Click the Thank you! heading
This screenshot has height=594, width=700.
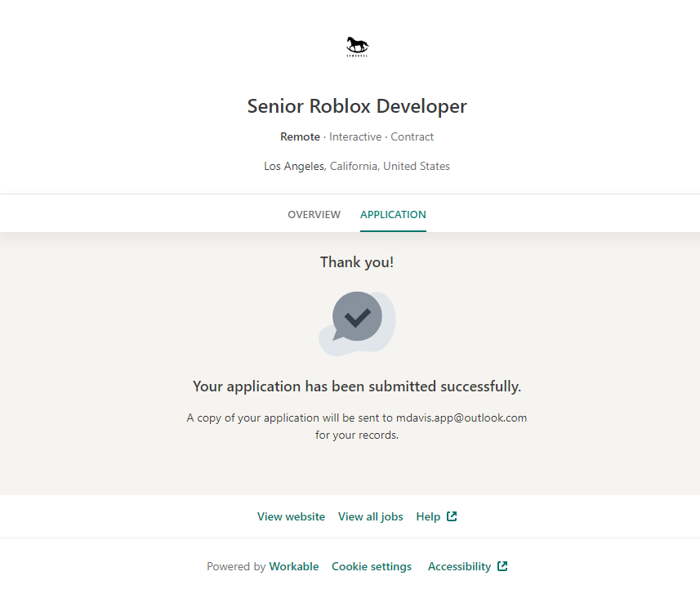point(357,262)
